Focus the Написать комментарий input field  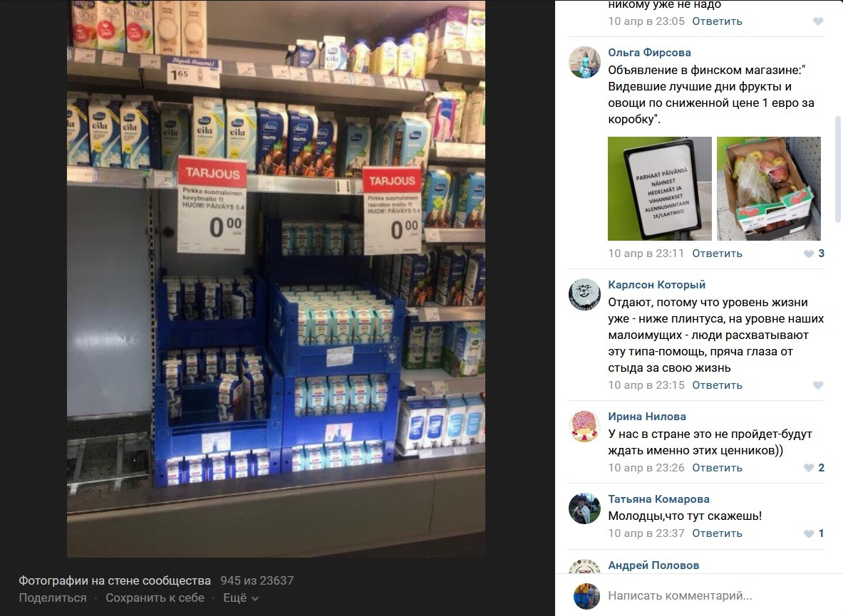pos(715,595)
